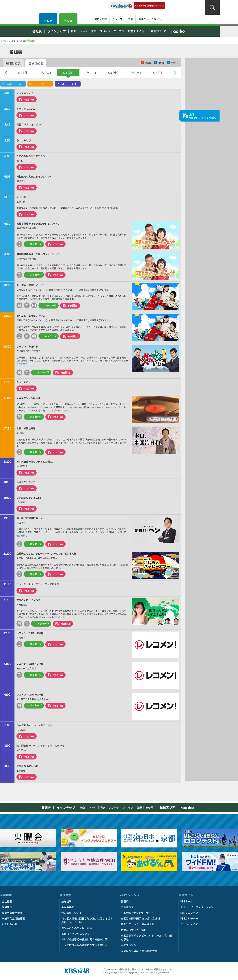
Task: Select date 7/6 (土)
Action: pyautogui.click(x=135, y=73)
